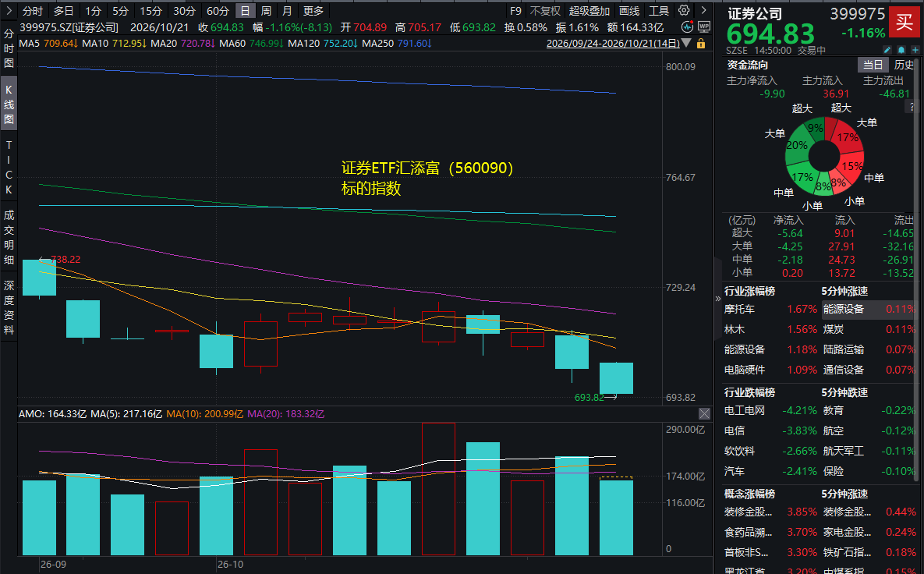The width and height of the screenshot is (924, 574).
Task: Open F9 deep info
Action: [515, 11]
